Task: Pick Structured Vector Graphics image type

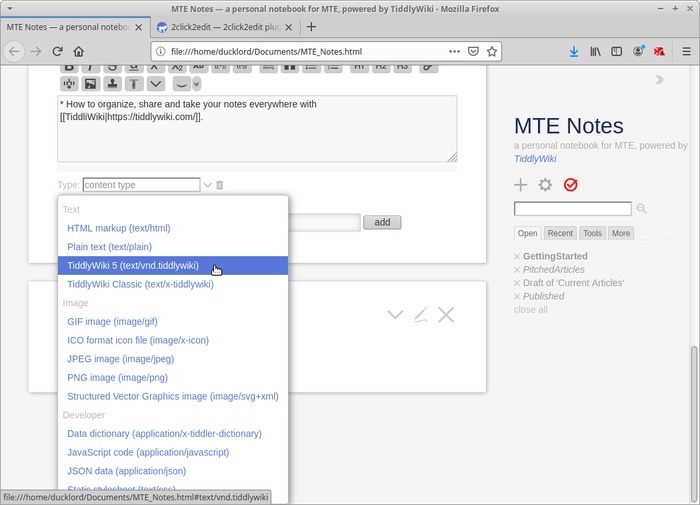Action: pyautogui.click(x=173, y=396)
